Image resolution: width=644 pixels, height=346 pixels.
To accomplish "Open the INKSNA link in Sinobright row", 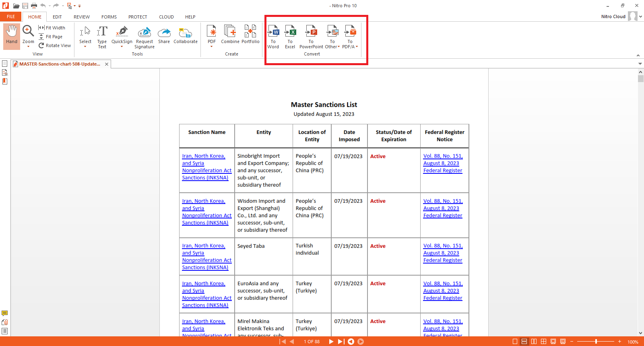I will pyautogui.click(x=207, y=167).
